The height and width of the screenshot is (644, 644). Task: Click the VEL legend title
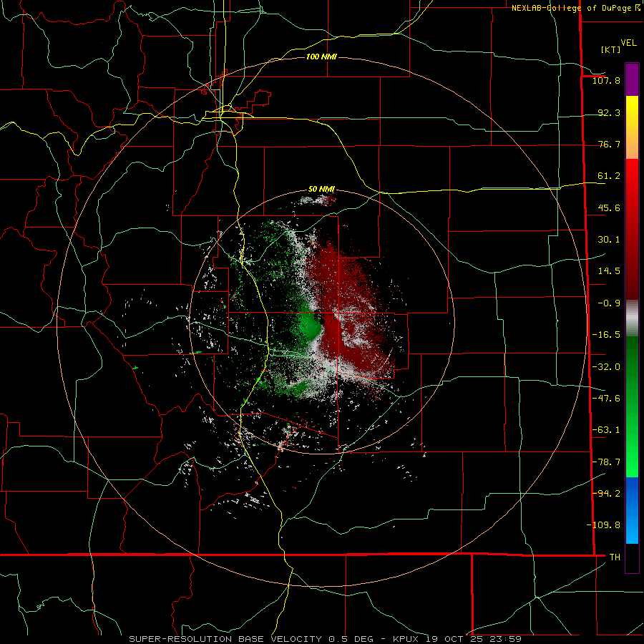628,43
